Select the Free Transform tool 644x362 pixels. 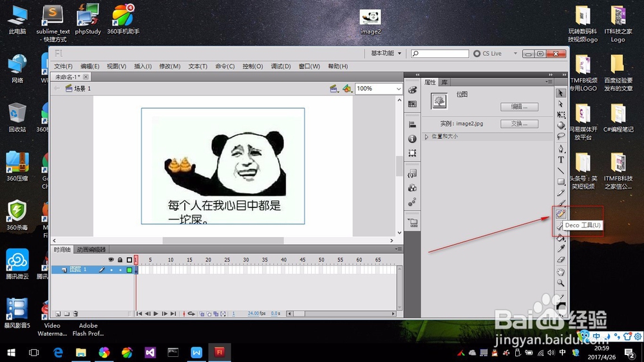(x=561, y=115)
